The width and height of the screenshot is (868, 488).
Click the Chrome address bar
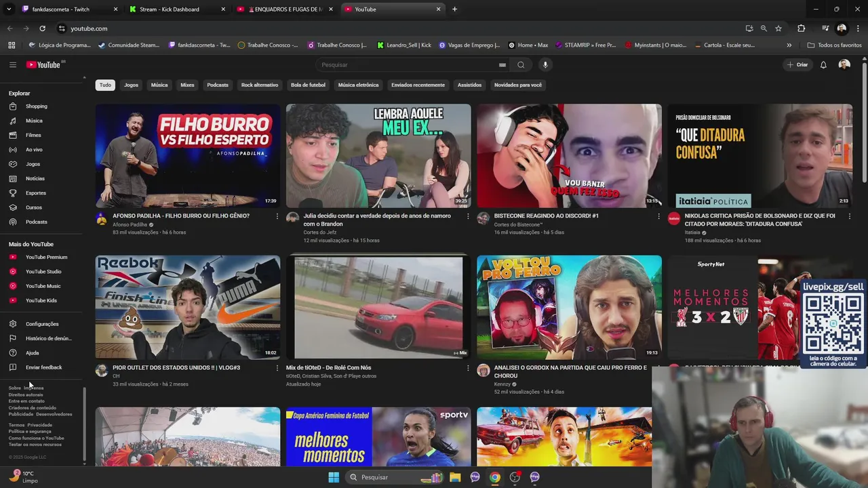pyautogui.click(x=400, y=28)
